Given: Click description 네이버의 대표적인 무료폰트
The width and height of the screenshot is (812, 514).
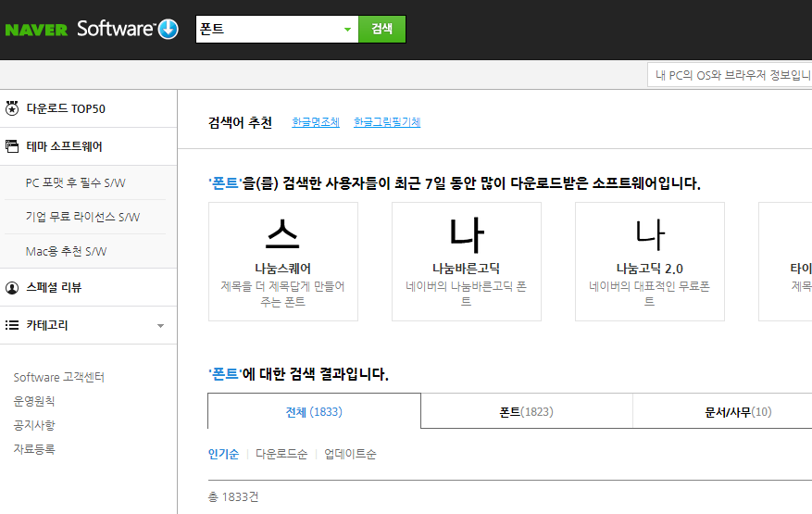Looking at the screenshot, I should 649,294.
